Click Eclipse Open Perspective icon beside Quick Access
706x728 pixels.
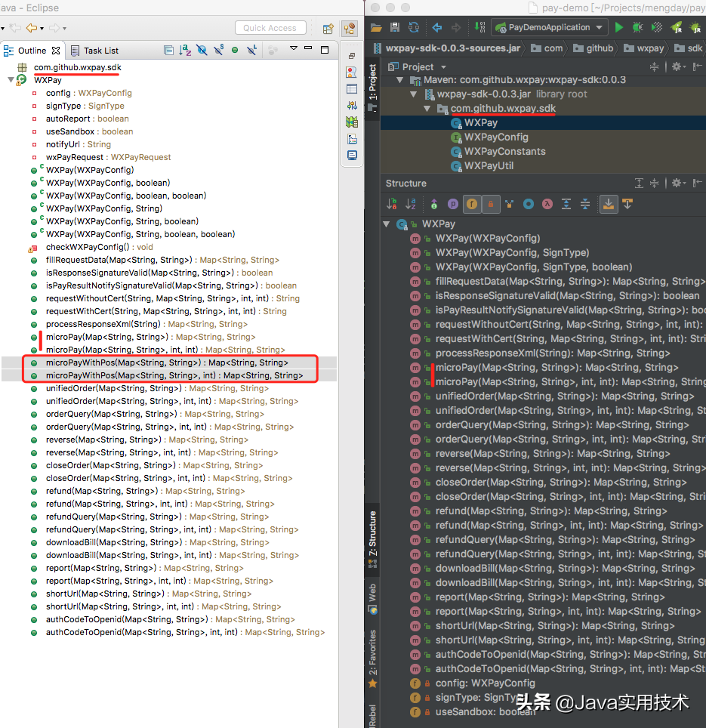[328, 29]
